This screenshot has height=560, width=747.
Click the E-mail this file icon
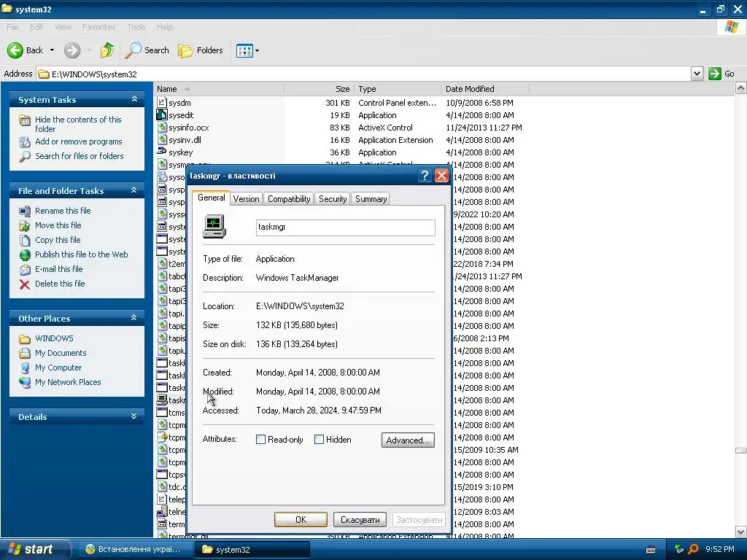25,270
